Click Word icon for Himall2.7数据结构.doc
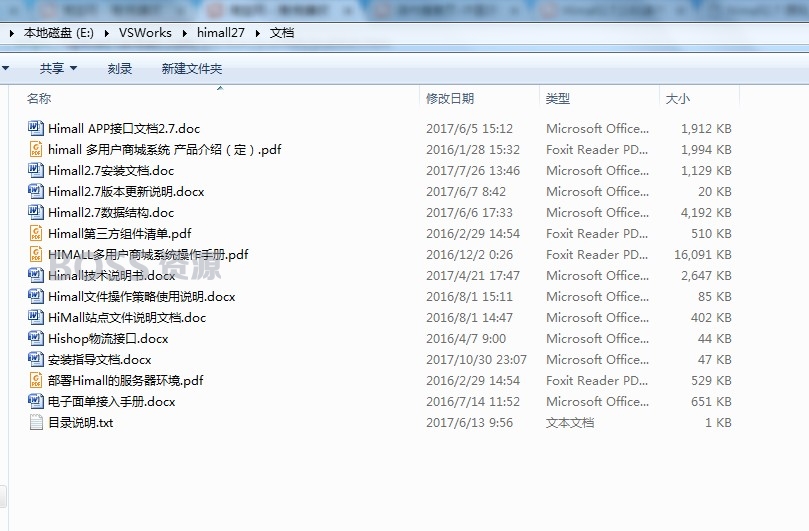Screen dimensions: 809x531 [x=36, y=212]
